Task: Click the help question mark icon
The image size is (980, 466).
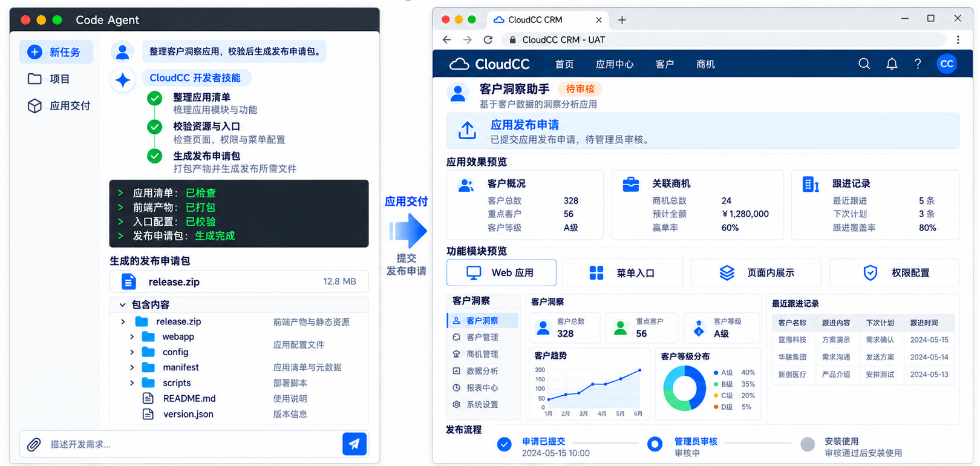Action: tap(918, 64)
